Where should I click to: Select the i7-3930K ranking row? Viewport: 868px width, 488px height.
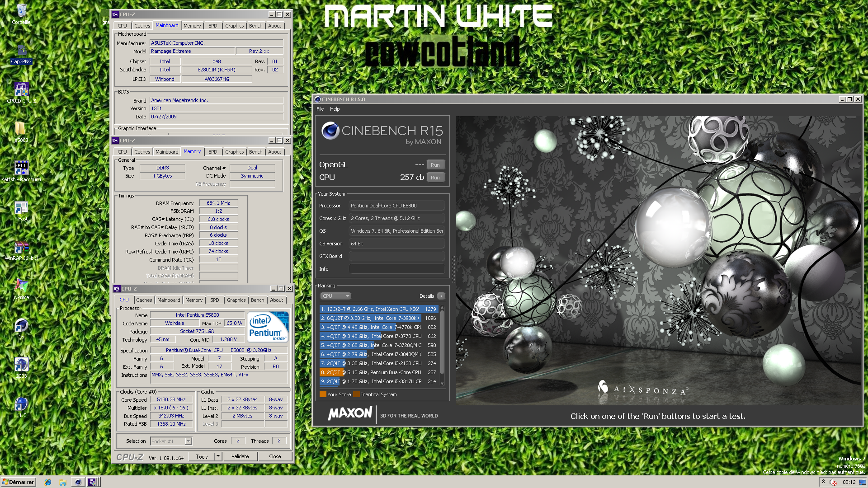point(378,318)
